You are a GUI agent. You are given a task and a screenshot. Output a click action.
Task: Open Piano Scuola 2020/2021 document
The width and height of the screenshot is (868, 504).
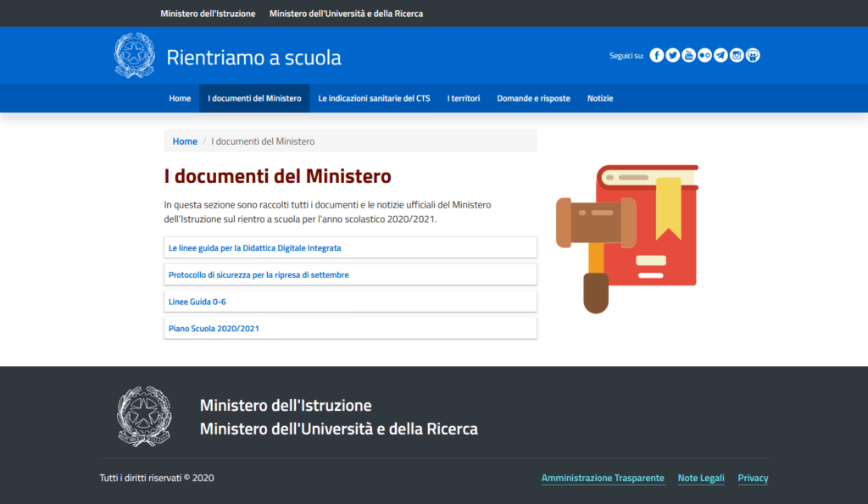click(x=350, y=328)
